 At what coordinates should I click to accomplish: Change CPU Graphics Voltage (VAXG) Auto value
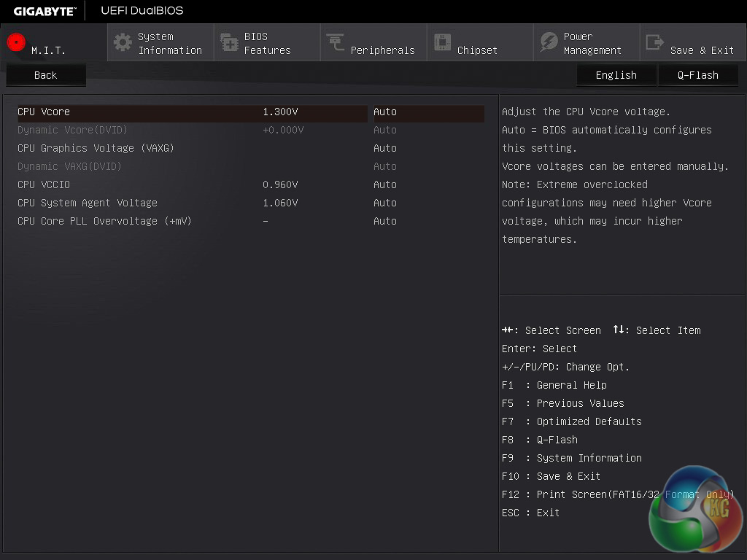(x=385, y=148)
